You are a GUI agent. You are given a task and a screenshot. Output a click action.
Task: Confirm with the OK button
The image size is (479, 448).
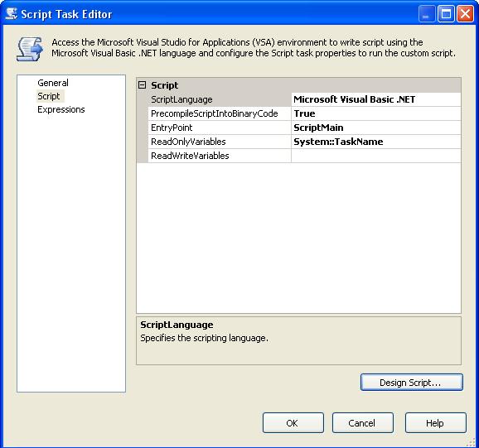(293, 422)
